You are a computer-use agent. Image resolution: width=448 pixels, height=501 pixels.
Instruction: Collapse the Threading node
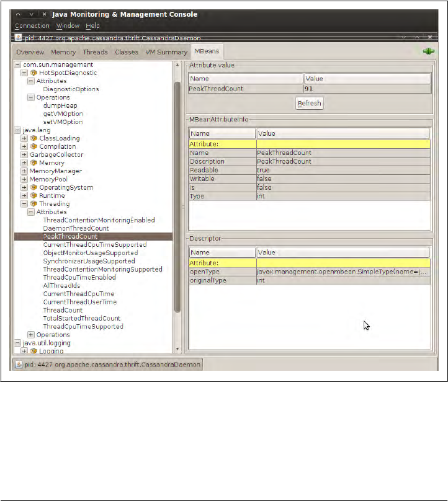point(24,203)
